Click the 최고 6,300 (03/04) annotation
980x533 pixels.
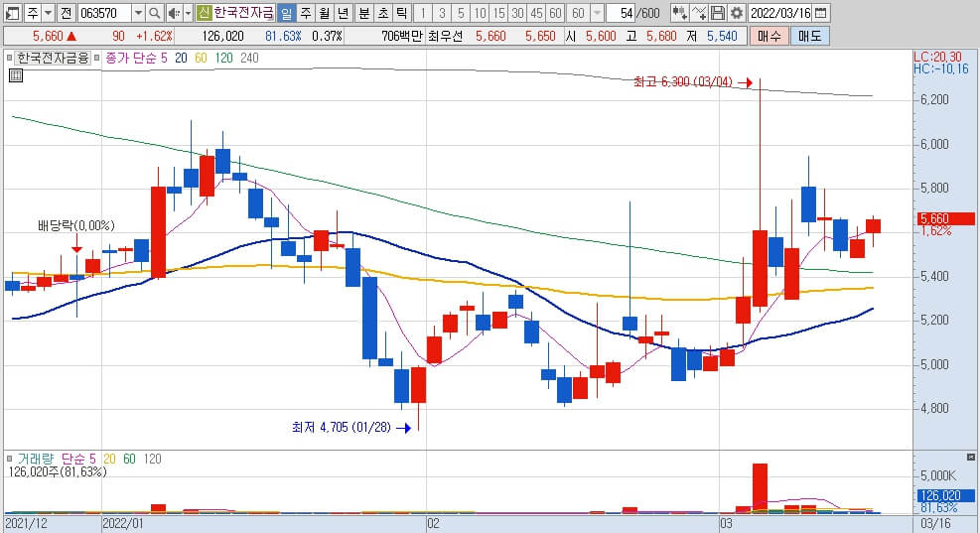point(682,81)
